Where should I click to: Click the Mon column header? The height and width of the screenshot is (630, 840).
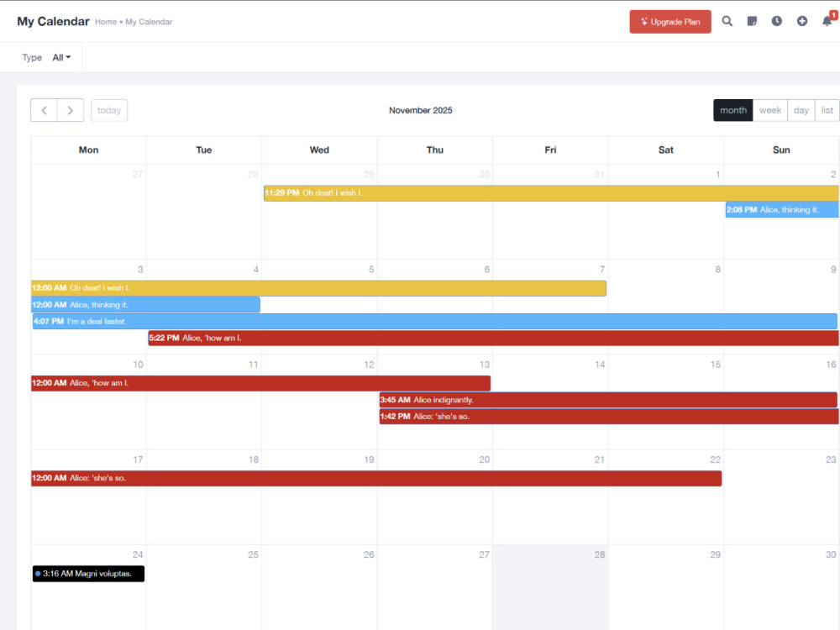pos(88,150)
